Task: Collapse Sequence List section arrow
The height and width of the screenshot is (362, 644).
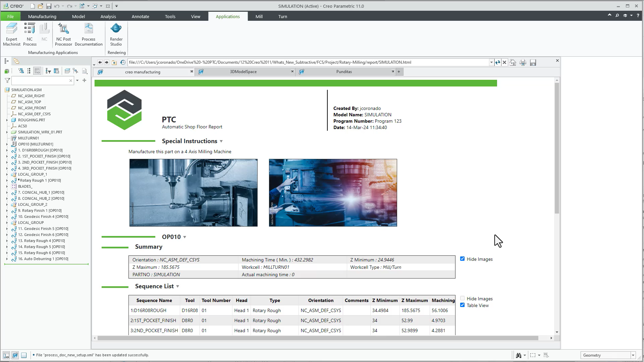Action: pos(177,287)
